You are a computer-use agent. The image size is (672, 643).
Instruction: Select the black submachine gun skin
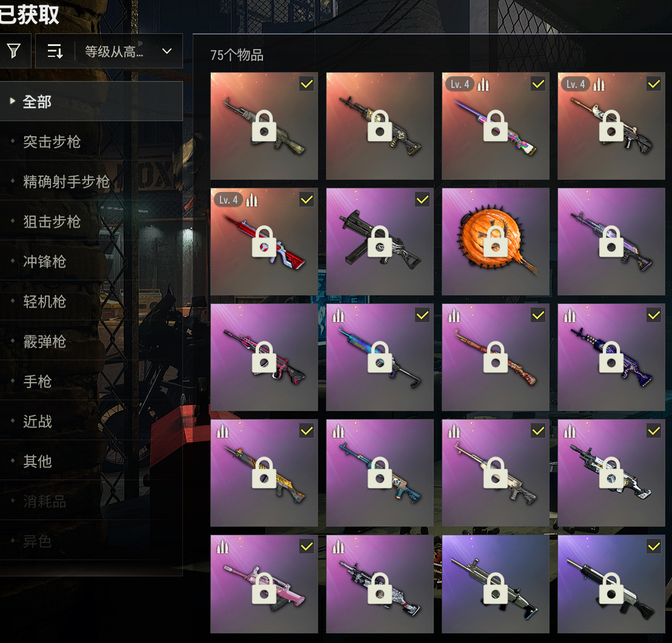pos(380,242)
